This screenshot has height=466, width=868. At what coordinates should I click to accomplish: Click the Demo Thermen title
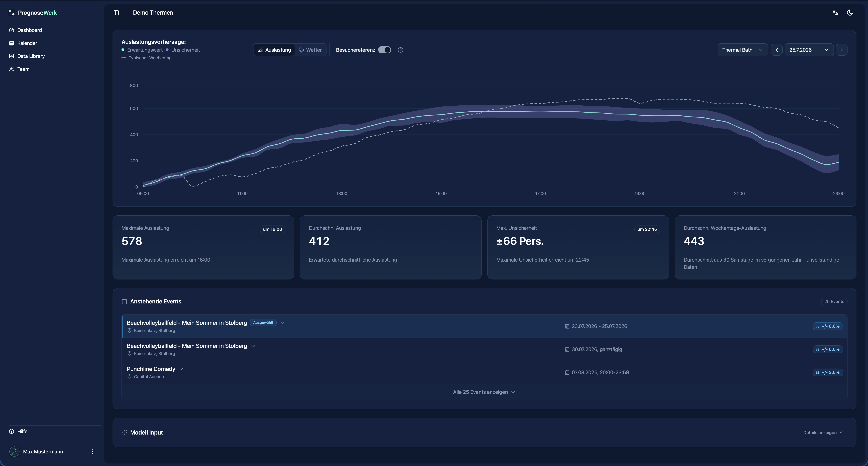[x=153, y=13]
